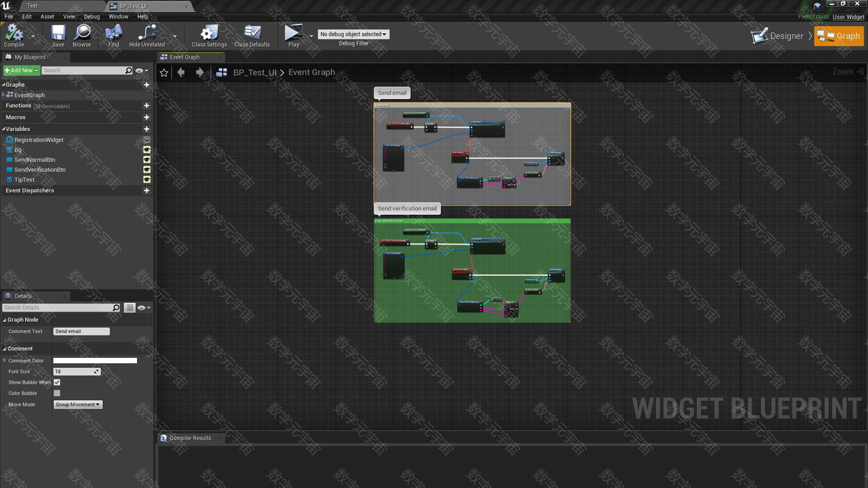Image resolution: width=868 pixels, height=488 pixels.
Task: Open Window menu
Action: point(119,16)
